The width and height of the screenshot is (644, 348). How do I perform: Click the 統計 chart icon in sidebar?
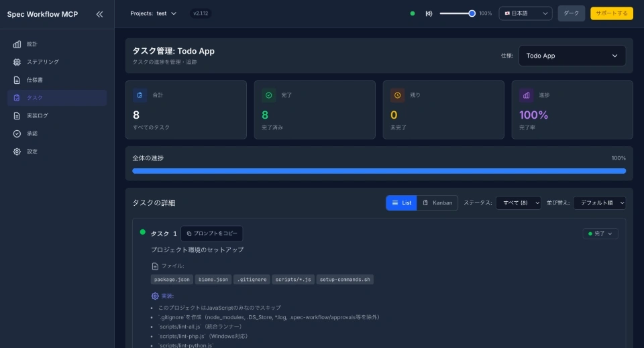(17, 44)
